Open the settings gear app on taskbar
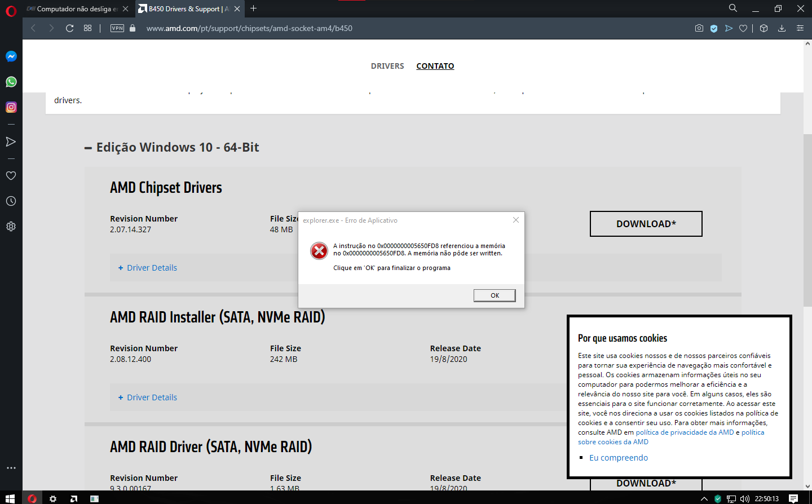 tap(53, 498)
